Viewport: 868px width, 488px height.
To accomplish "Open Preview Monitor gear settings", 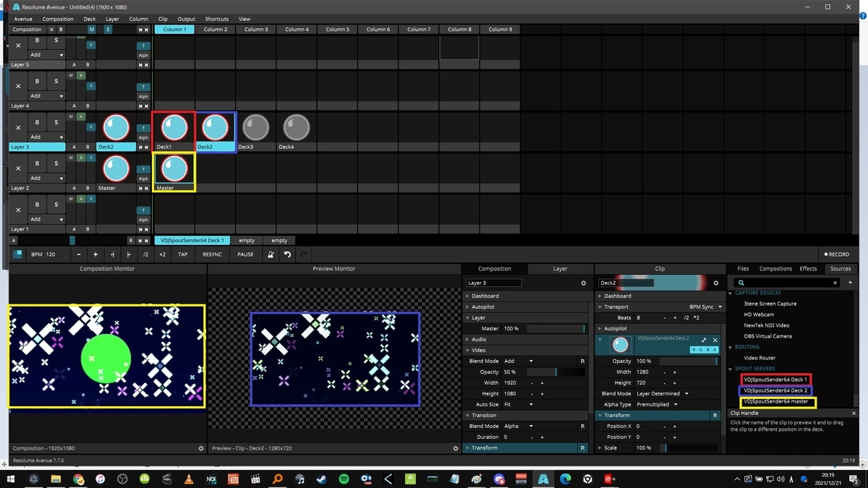I will [456, 448].
